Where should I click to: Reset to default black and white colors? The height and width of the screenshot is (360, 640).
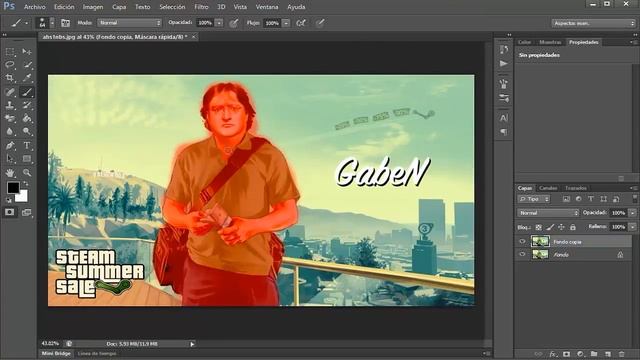coord(9,200)
